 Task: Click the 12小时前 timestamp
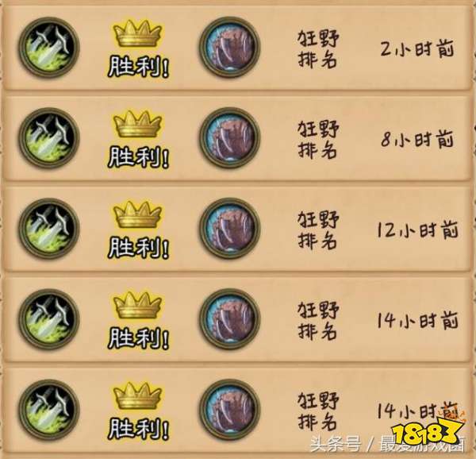point(417,229)
